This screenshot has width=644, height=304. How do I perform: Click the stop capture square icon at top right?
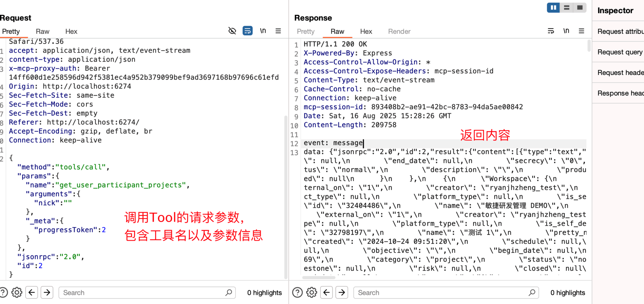tap(580, 7)
